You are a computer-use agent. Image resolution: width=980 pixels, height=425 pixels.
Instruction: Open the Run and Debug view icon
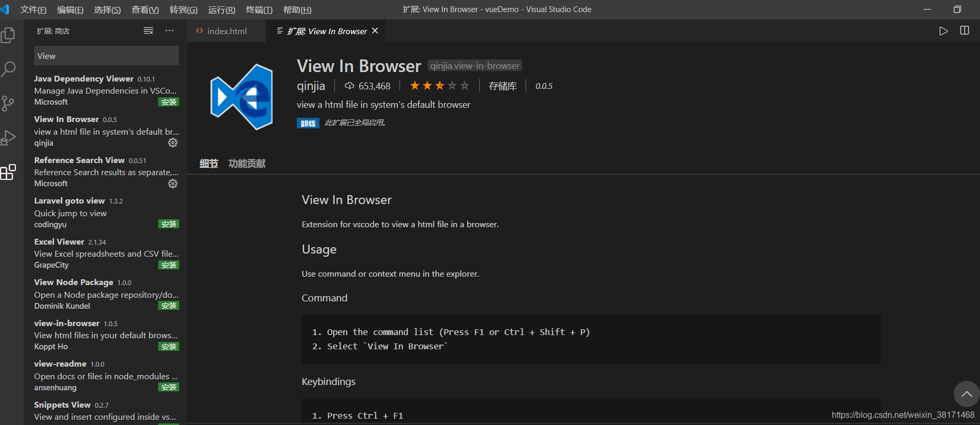pos(8,137)
